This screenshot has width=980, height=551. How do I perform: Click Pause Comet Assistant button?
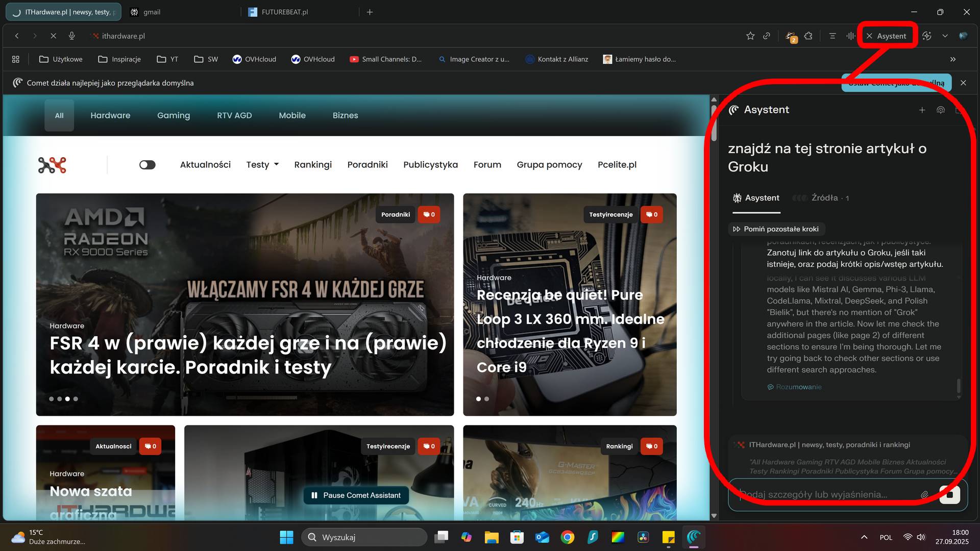click(356, 495)
